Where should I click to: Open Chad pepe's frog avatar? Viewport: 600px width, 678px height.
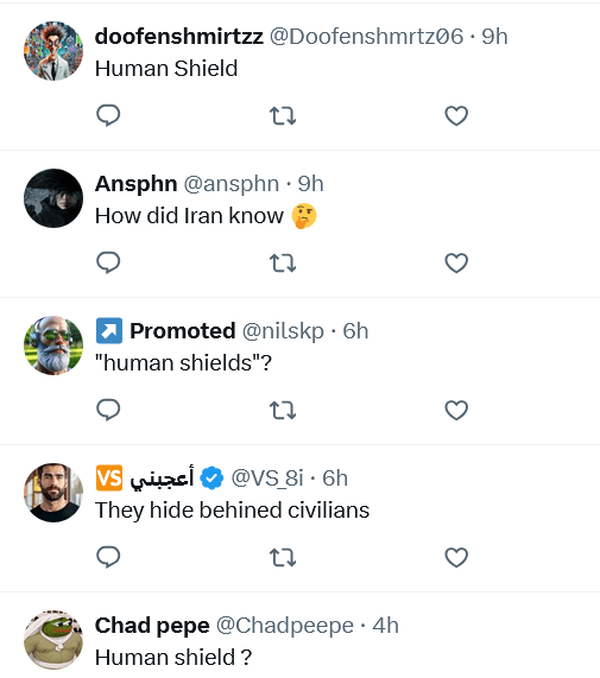(52, 638)
